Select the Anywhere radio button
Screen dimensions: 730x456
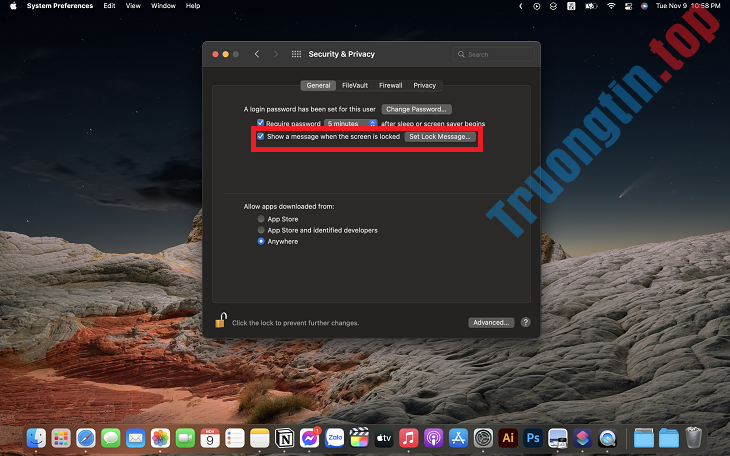coord(261,241)
